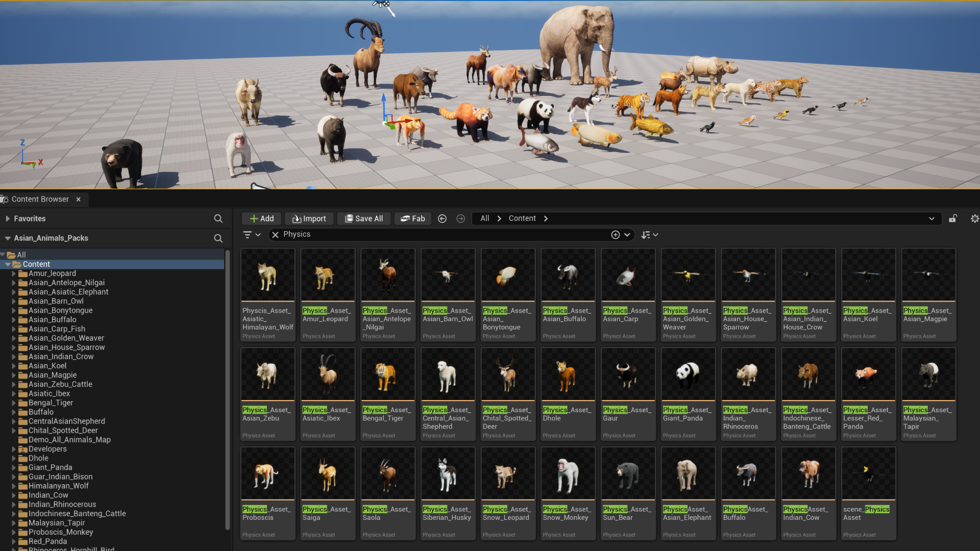This screenshot has height=551, width=980.
Task: Select scene_PhysicsAsset thumbnail
Action: coord(869,473)
